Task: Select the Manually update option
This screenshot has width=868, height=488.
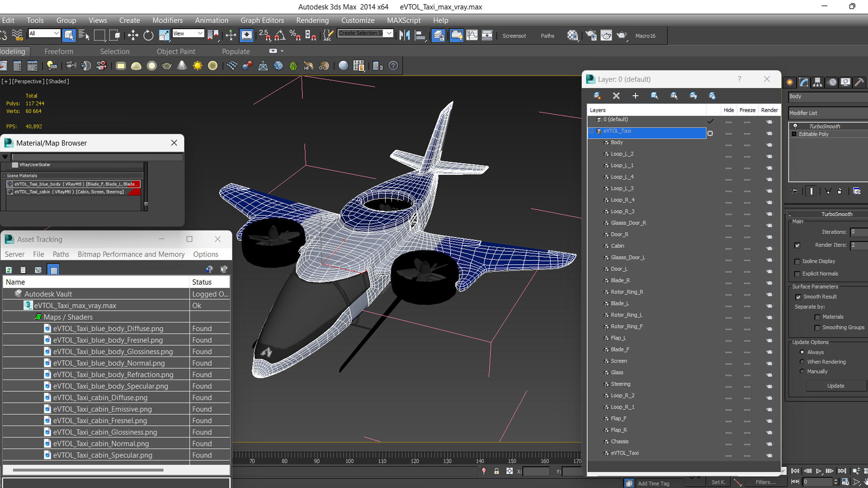Action: click(x=802, y=371)
